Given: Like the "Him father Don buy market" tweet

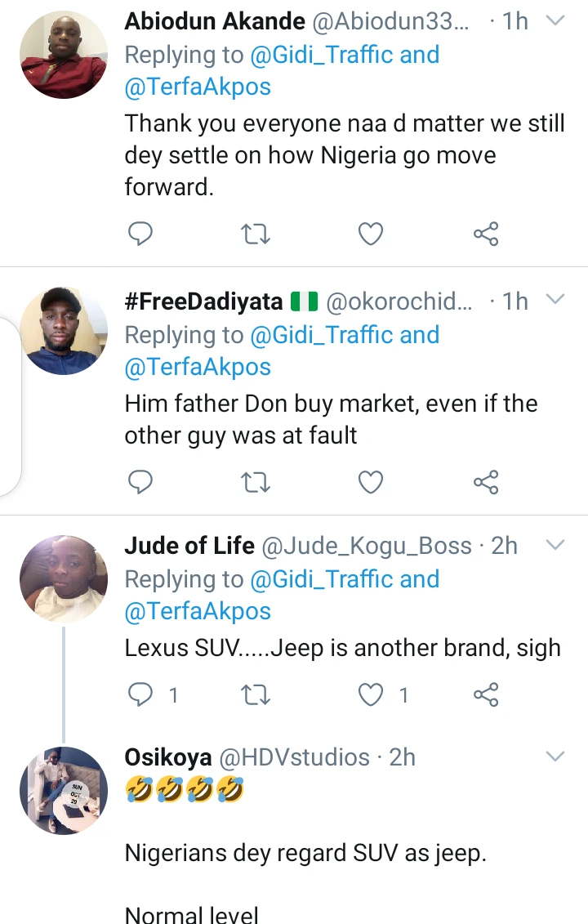Looking at the screenshot, I should [x=372, y=483].
